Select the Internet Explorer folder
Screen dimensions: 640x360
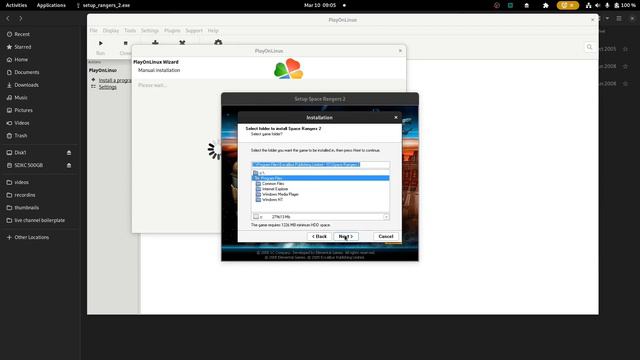pos(275,189)
